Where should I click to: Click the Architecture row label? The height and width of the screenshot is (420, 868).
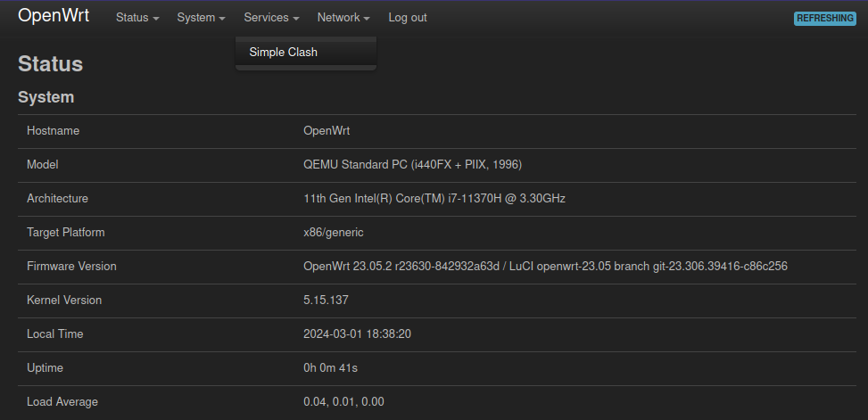click(58, 199)
